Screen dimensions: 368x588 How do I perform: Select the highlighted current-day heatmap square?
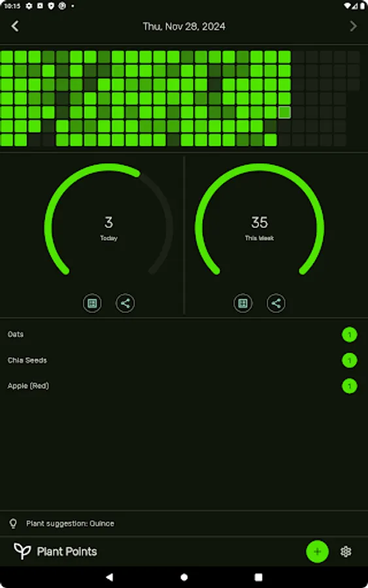coord(285,112)
